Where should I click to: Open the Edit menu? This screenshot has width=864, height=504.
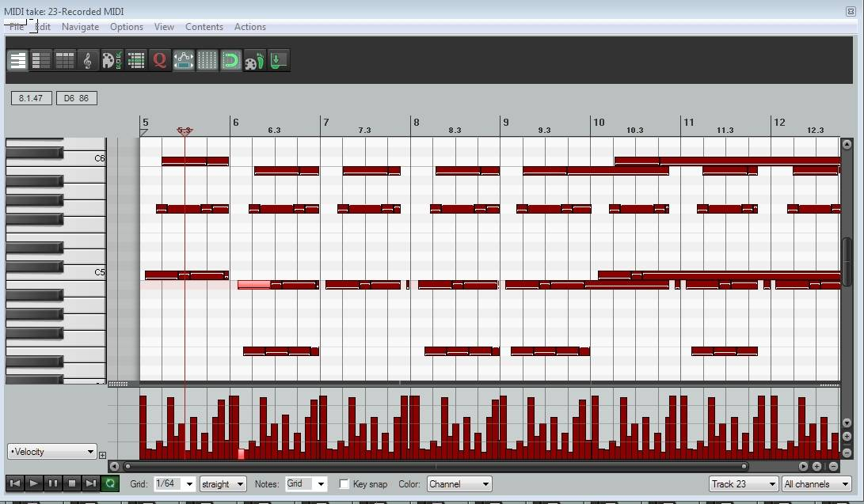[x=43, y=26]
